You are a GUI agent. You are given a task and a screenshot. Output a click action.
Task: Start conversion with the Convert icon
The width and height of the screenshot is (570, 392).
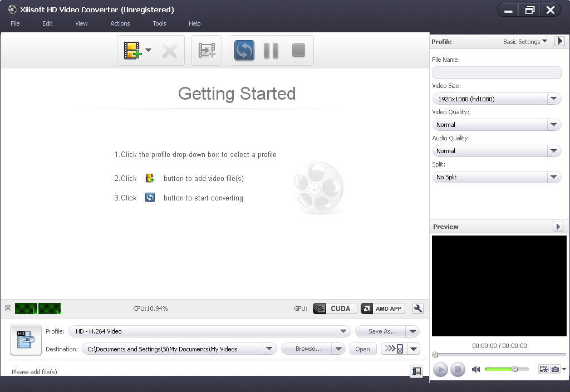244,51
